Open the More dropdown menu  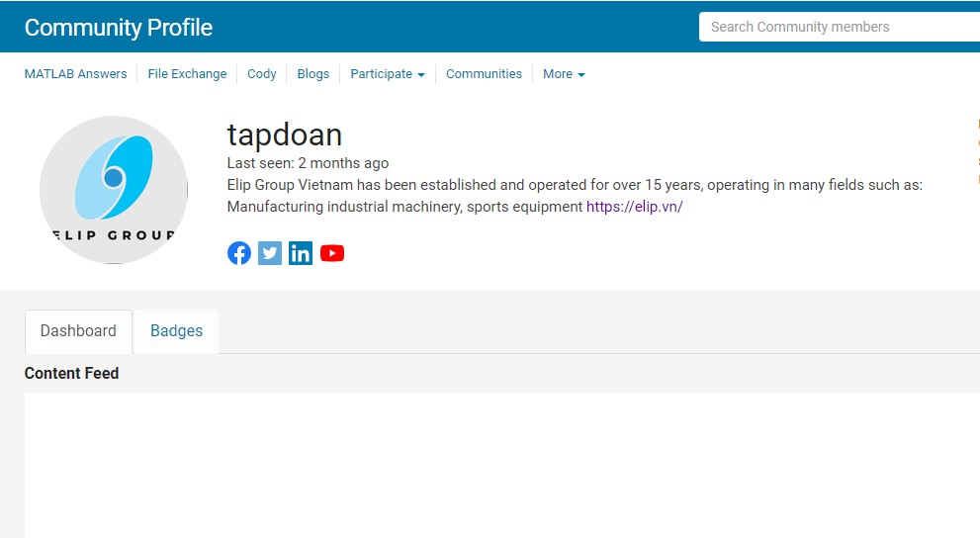[x=564, y=74]
